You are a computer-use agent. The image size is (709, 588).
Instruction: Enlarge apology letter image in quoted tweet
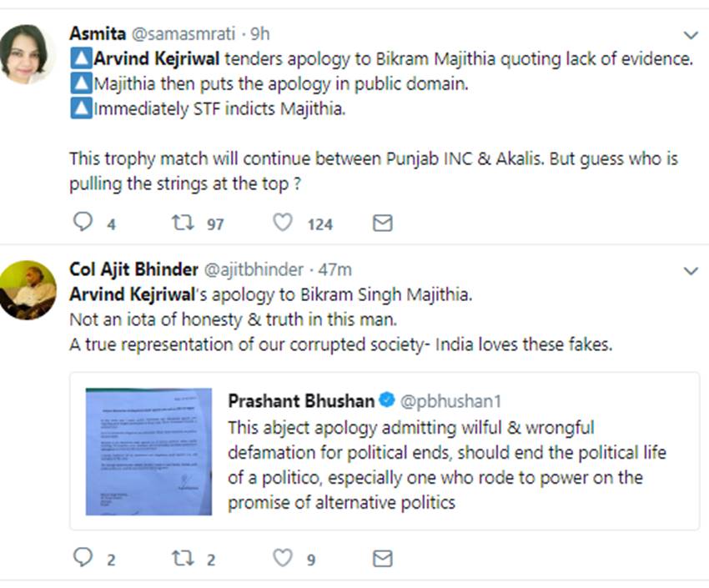click(x=148, y=451)
